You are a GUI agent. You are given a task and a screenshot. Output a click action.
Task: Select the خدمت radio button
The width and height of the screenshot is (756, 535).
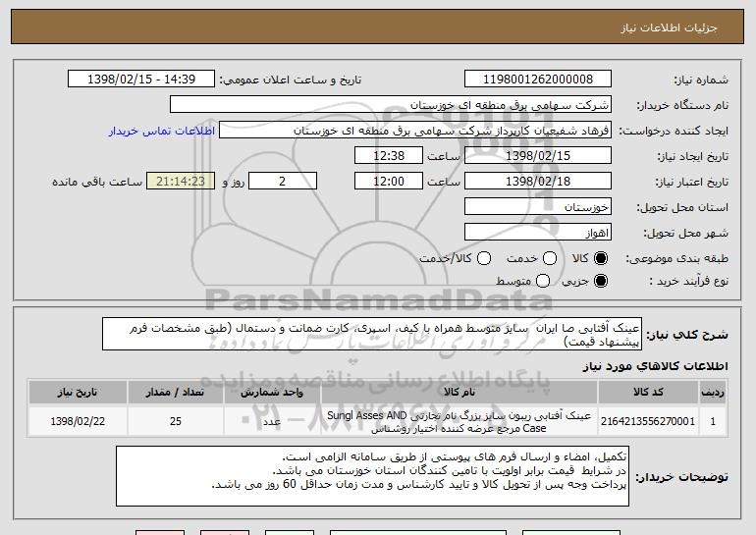pyautogui.click(x=550, y=258)
